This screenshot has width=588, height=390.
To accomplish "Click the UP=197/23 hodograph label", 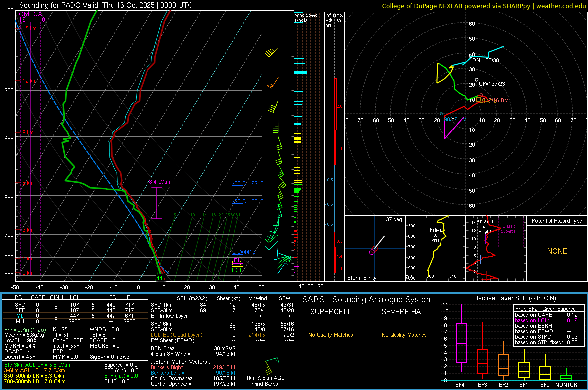I will click(492, 84).
